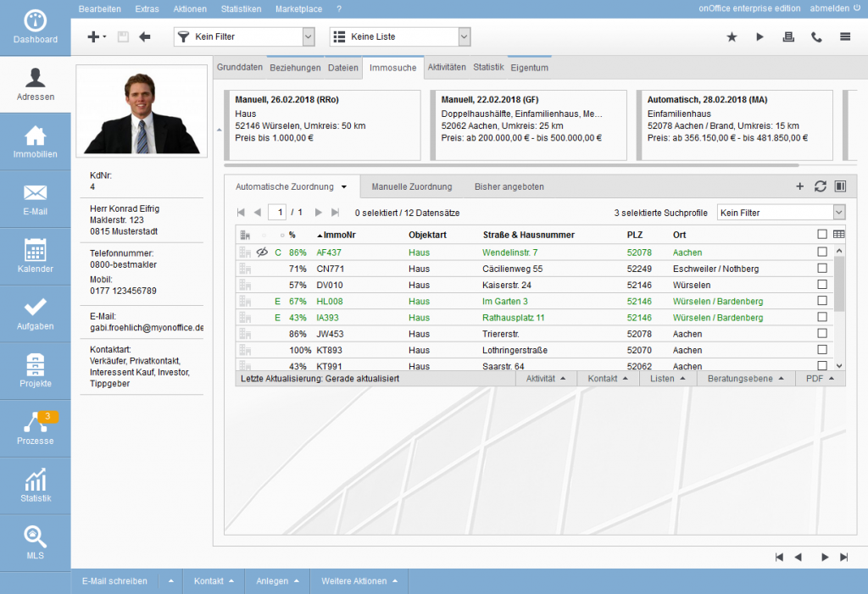Image resolution: width=868 pixels, height=594 pixels.
Task: Switch to the Beziehungen tab
Action: 297,67
